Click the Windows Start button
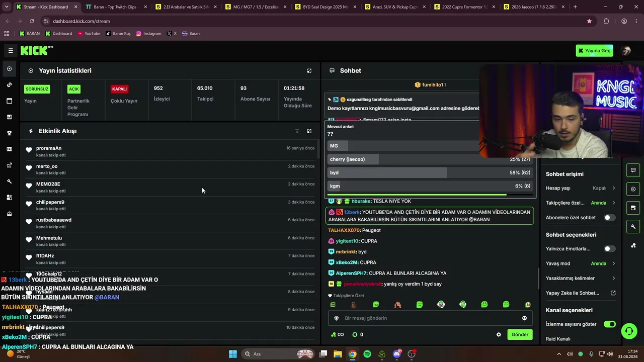644x362 pixels. [233, 354]
